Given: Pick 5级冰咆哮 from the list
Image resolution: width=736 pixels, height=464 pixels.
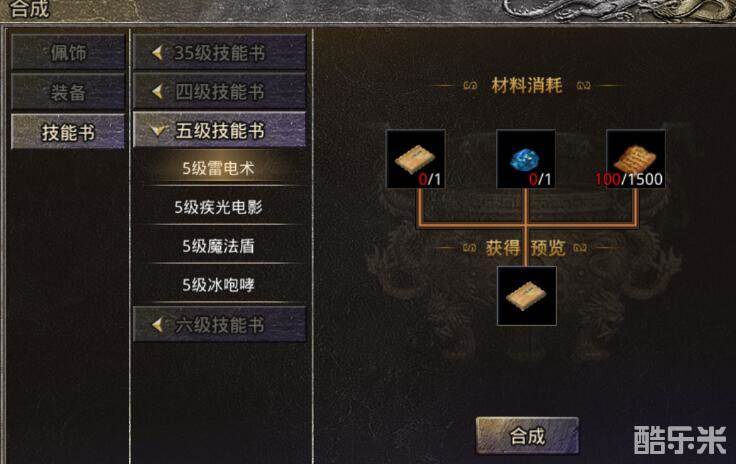Looking at the screenshot, I should click(219, 285).
